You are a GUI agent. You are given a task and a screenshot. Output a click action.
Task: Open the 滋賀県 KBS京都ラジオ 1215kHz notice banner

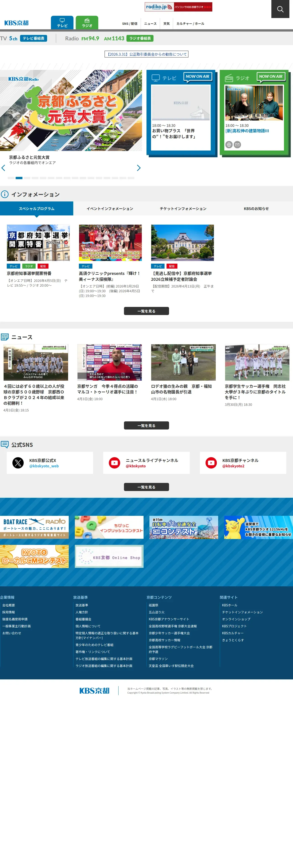point(259,527)
